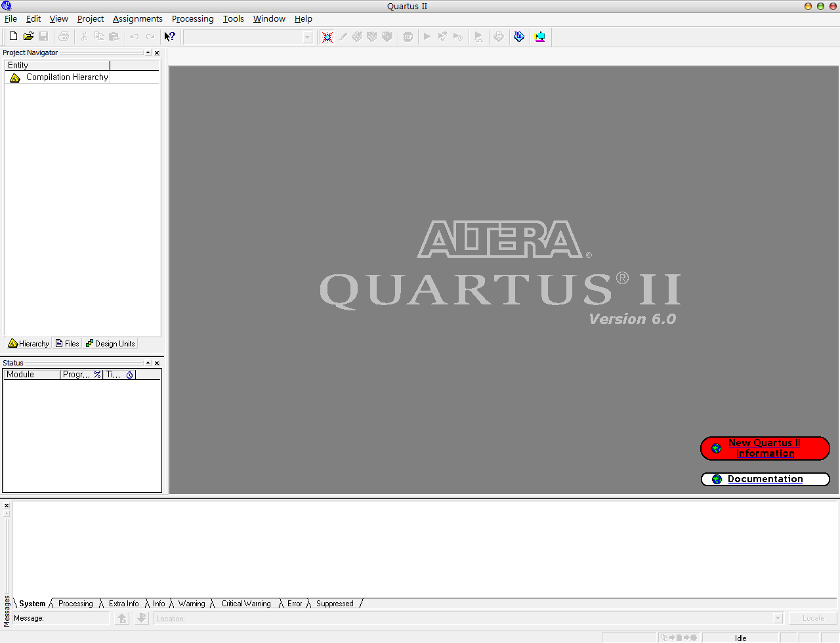Image resolution: width=840 pixels, height=643 pixels.
Task: Open the Programmer toolbar icon
Action: pyautogui.click(x=519, y=37)
